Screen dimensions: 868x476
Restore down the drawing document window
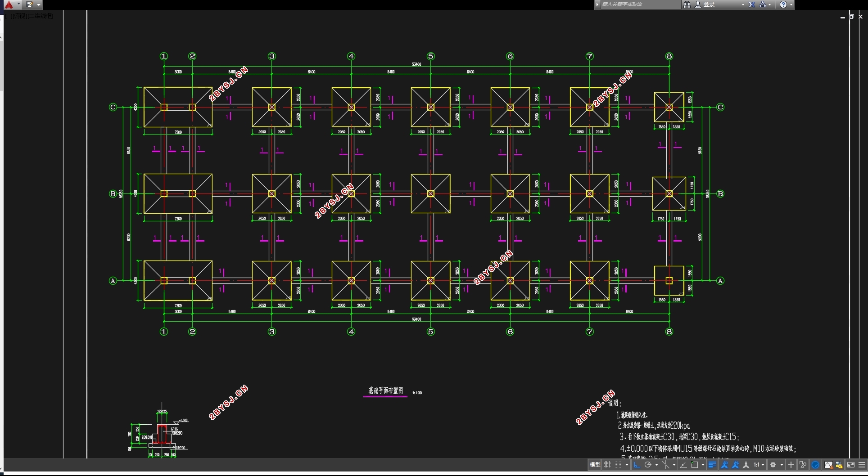point(851,17)
